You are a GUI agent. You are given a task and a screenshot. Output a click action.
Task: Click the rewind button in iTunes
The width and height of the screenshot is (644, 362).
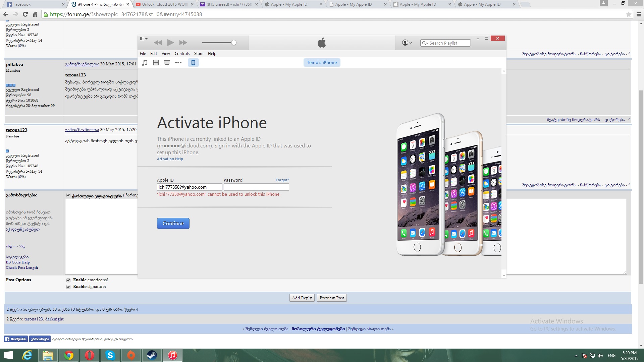158,43
